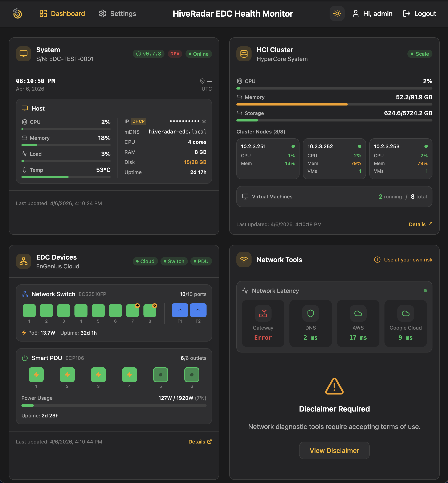Open the Dashboard tab
This screenshot has width=448, height=483.
[x=62, y=14]
